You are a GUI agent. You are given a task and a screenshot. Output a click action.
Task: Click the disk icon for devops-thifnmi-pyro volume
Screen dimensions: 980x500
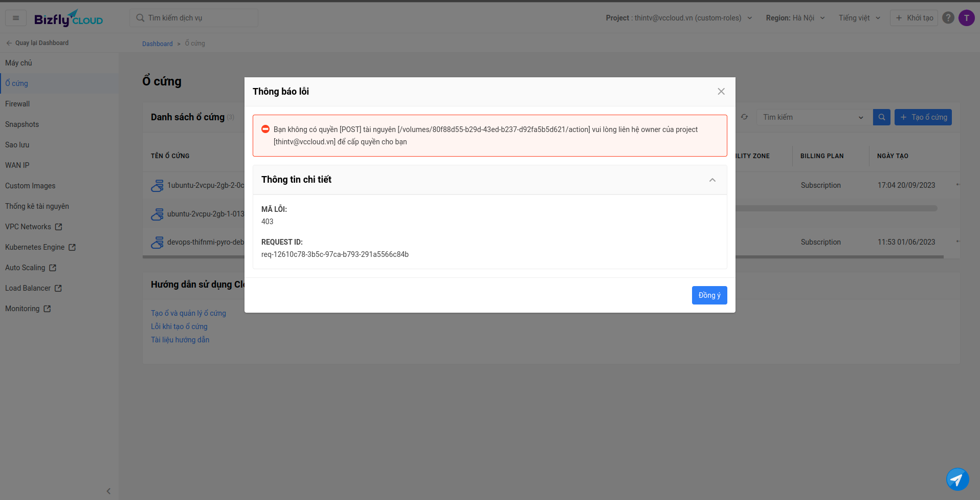[x=157, y=242]
